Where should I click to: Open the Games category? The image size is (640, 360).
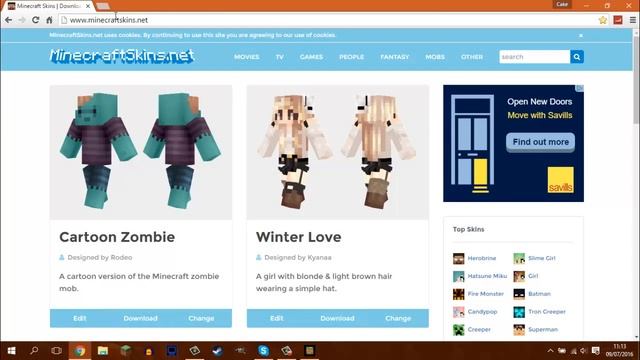coord(311,57)
